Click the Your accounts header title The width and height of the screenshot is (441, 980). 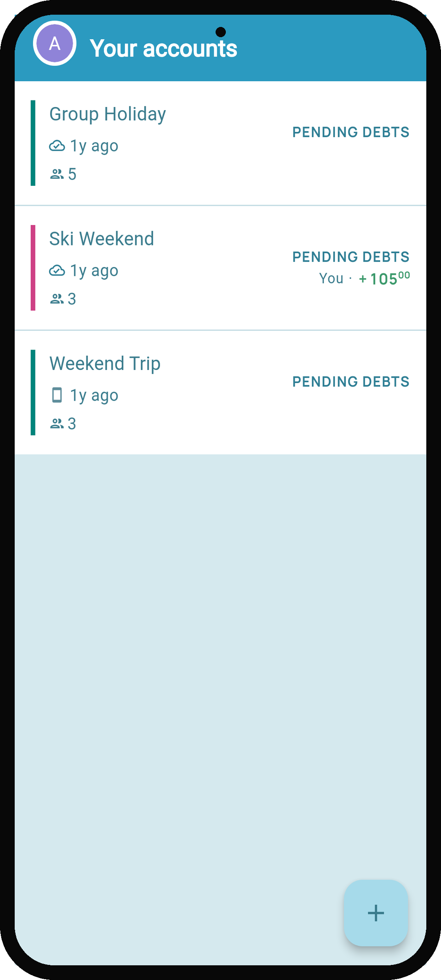[163, 49]
